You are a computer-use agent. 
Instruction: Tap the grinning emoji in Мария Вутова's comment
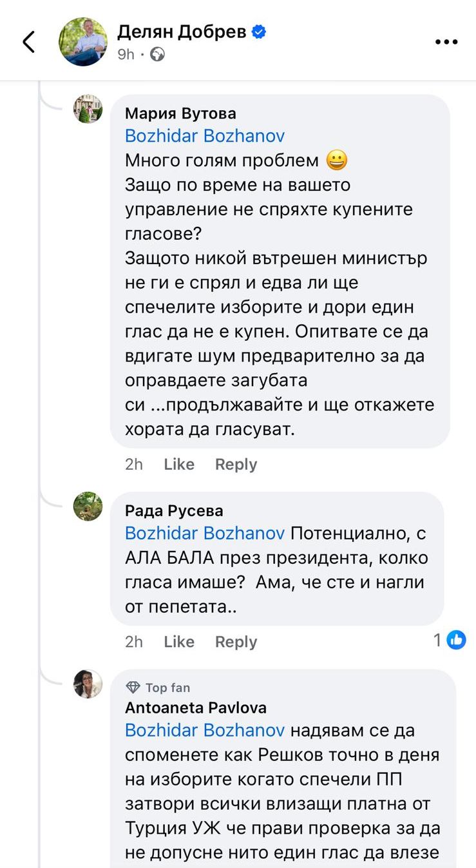[x=336, y=160]
